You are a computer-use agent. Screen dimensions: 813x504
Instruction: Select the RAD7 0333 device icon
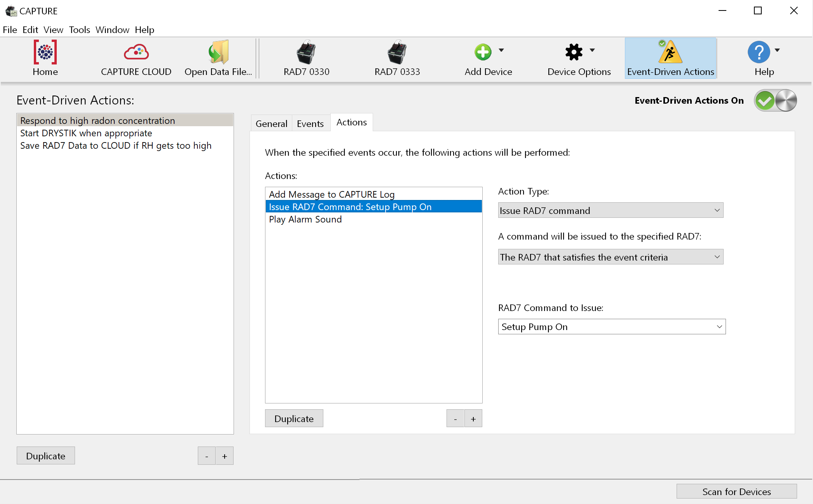coord(397,52)
